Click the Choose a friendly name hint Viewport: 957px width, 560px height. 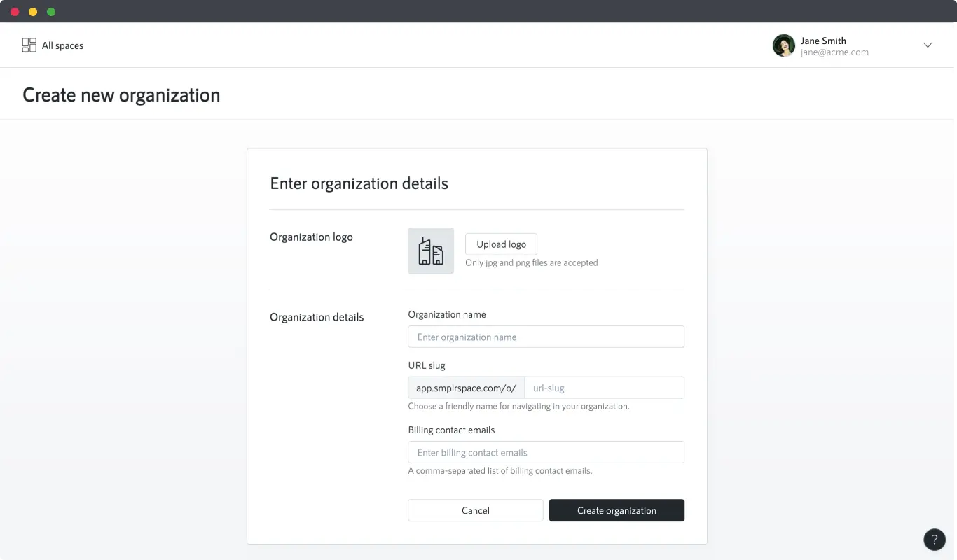(518, 406)
